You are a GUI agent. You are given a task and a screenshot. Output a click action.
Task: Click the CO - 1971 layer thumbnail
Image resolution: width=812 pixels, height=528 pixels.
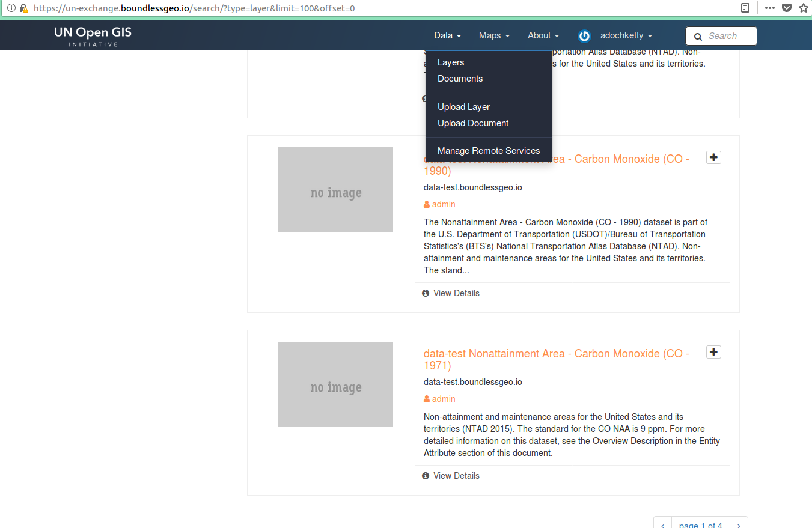point(335,384)
